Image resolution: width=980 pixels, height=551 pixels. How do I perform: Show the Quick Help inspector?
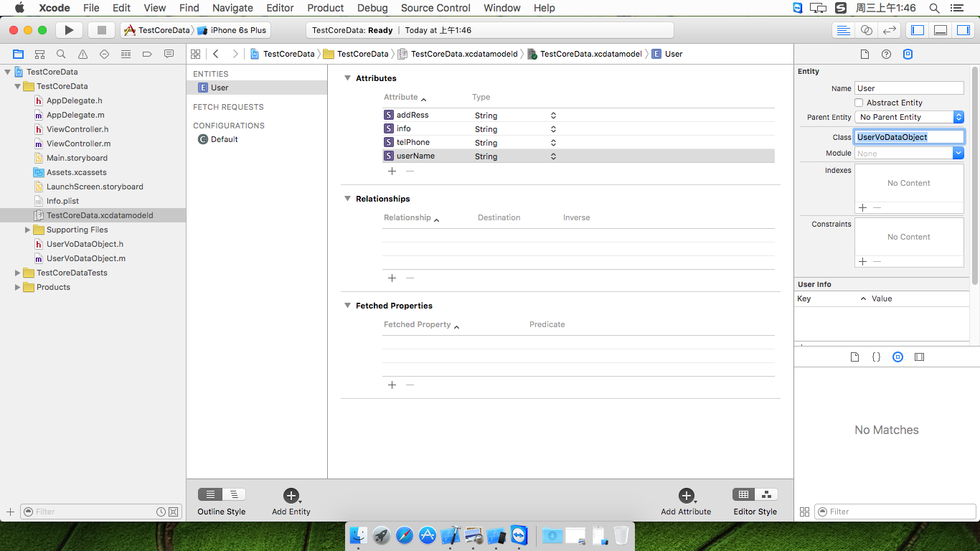click(x=886, y=54)
